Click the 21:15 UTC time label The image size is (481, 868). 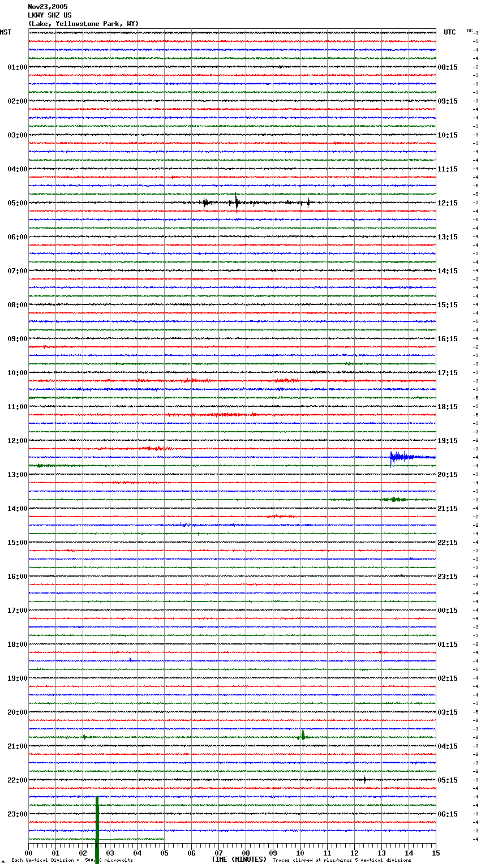(448, 509)
